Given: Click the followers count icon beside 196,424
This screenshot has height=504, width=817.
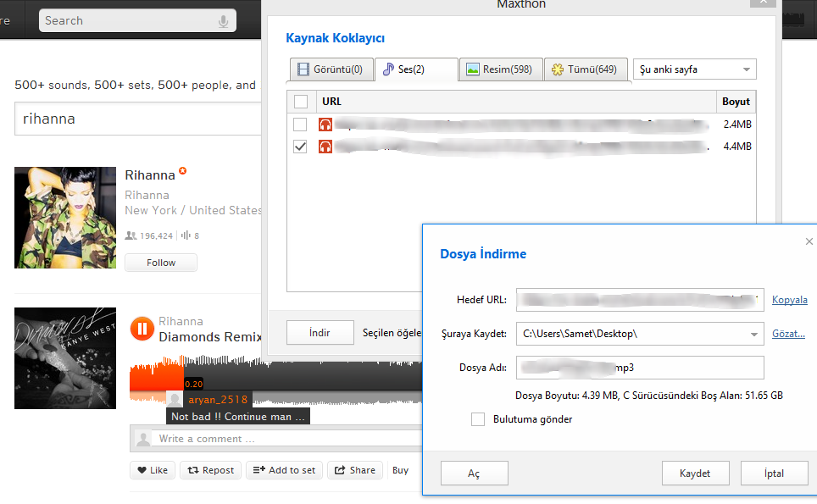Looking at the screenshot, I should pyautogui.click(x=131, y=235).
